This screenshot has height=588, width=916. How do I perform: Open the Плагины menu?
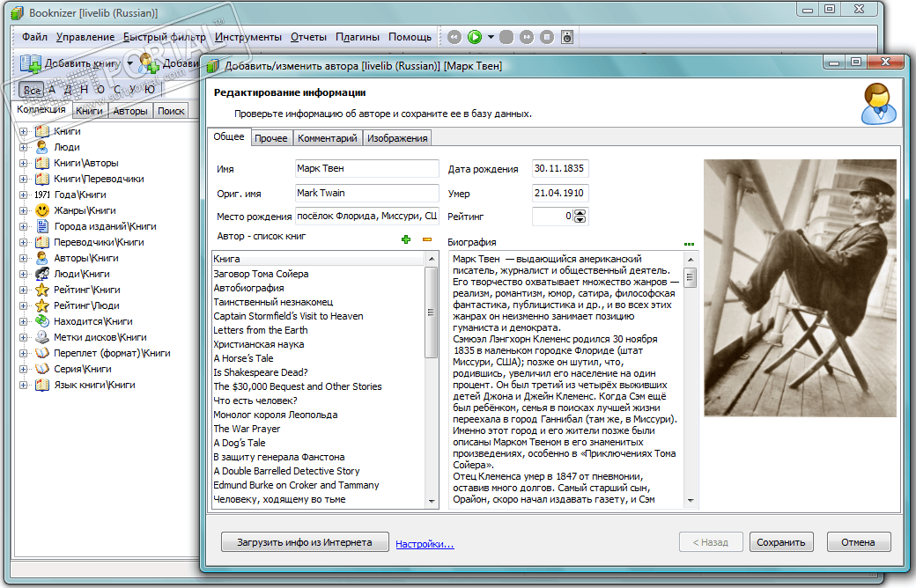tap(357, 37)
